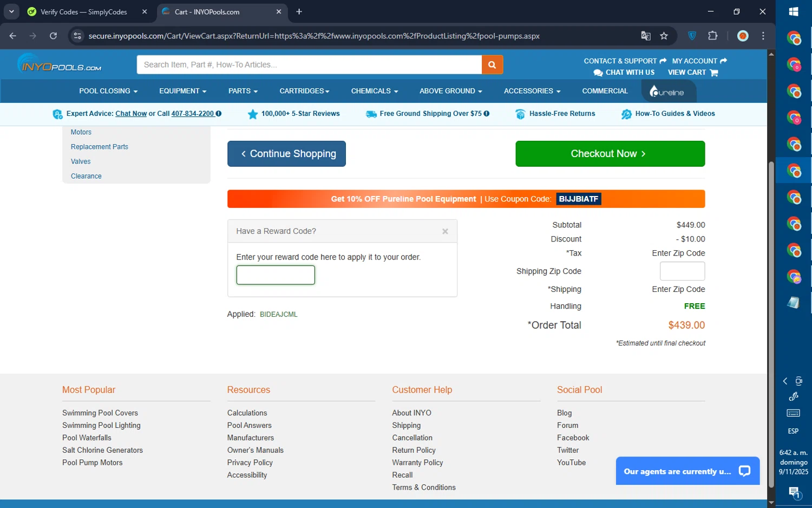
Task: Open a new browser tab
Action: (x=299, y=11)
